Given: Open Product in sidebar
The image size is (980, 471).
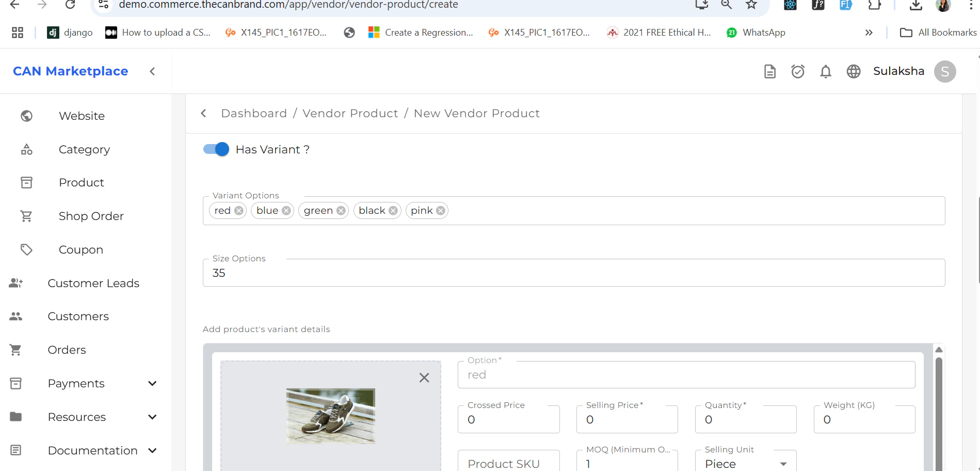Looking at the screenshot, I should point(82,182).
